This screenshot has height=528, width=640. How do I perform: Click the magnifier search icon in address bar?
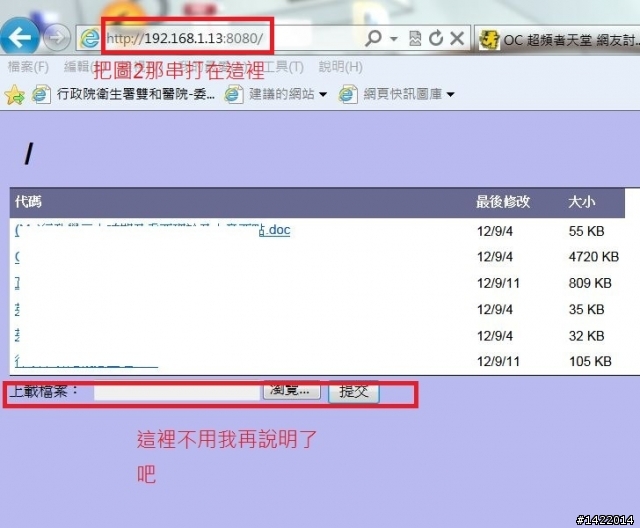(373, 38)
